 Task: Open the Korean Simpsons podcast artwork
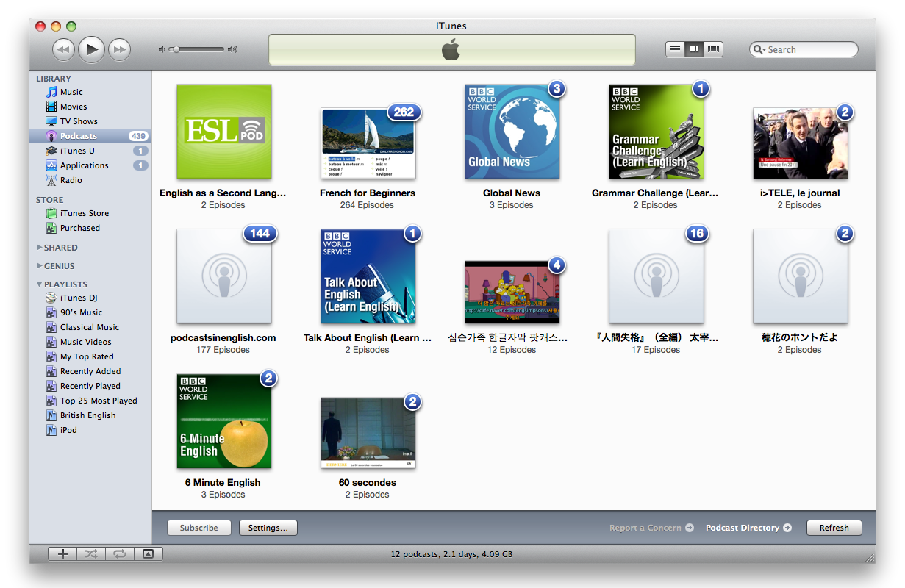(512, 293)
